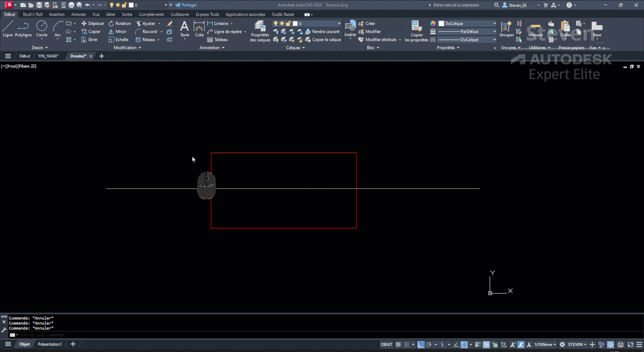The image size is (644, 352).
Task: Click Créer in the Bloc panel
Action: [367, 24]
